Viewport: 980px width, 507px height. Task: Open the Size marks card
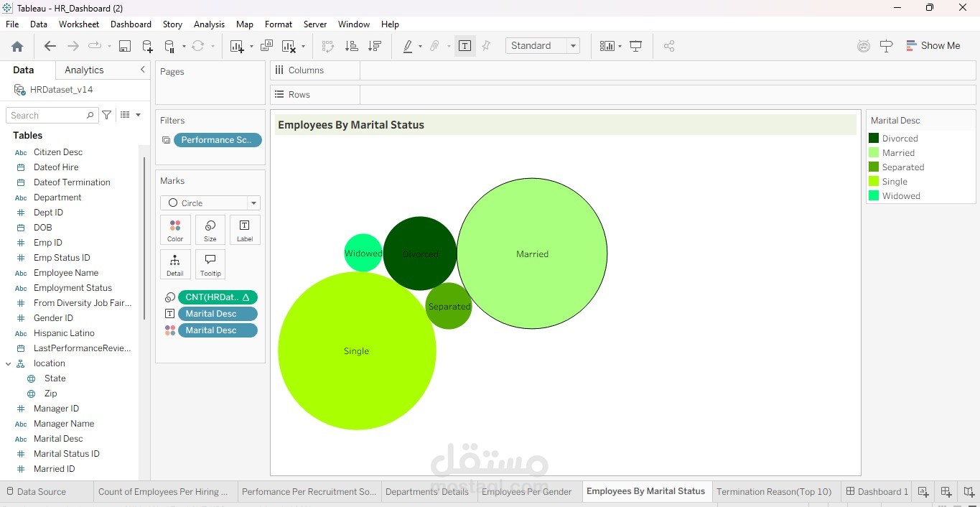(210, 230)
